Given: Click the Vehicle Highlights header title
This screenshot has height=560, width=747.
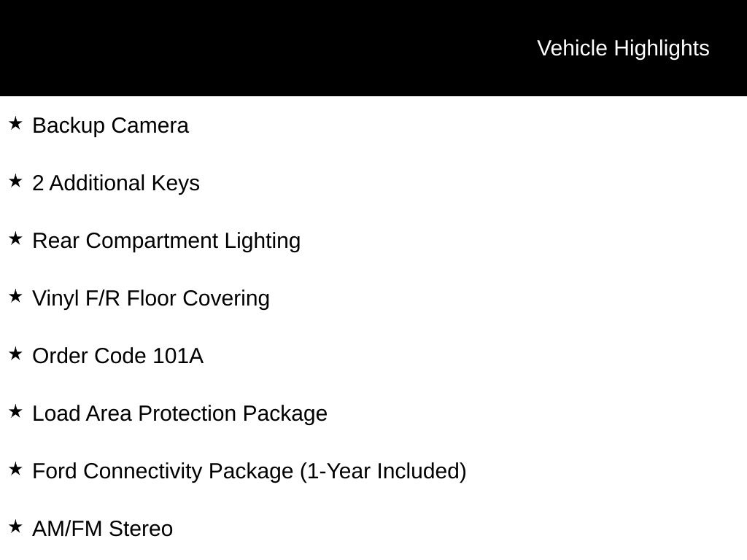Looking at the screenshot, I should tap(623, 49).
